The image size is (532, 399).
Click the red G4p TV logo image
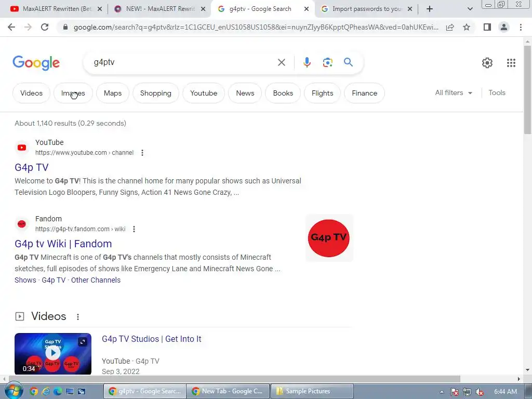[x=329, y=238]
